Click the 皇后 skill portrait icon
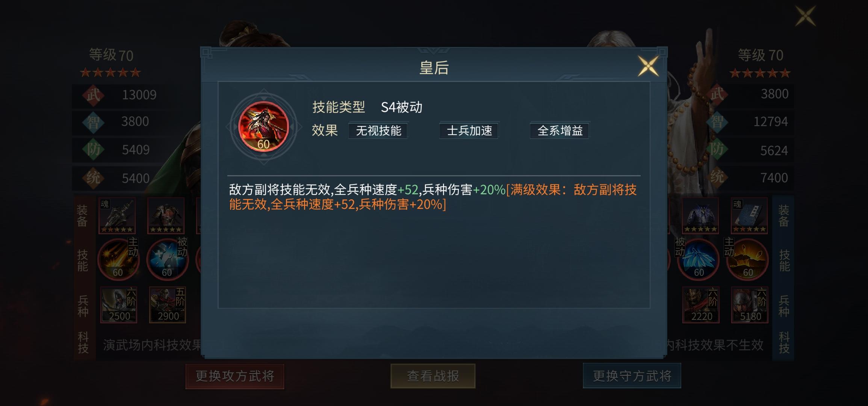The height and width of the screenshot is (406, 868). pyautogui.click(x=263, y=127)
